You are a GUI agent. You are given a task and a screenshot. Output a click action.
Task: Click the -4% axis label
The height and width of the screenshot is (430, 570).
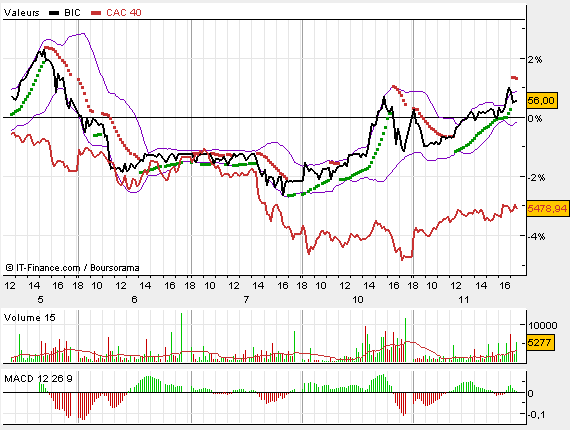pos(536,237)
